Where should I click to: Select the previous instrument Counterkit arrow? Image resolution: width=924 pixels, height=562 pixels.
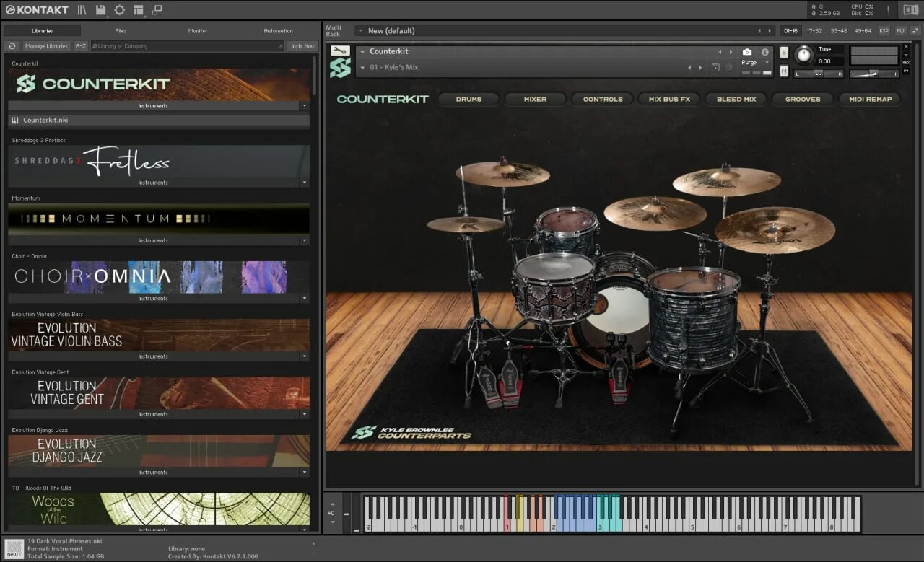coord(720,52)
